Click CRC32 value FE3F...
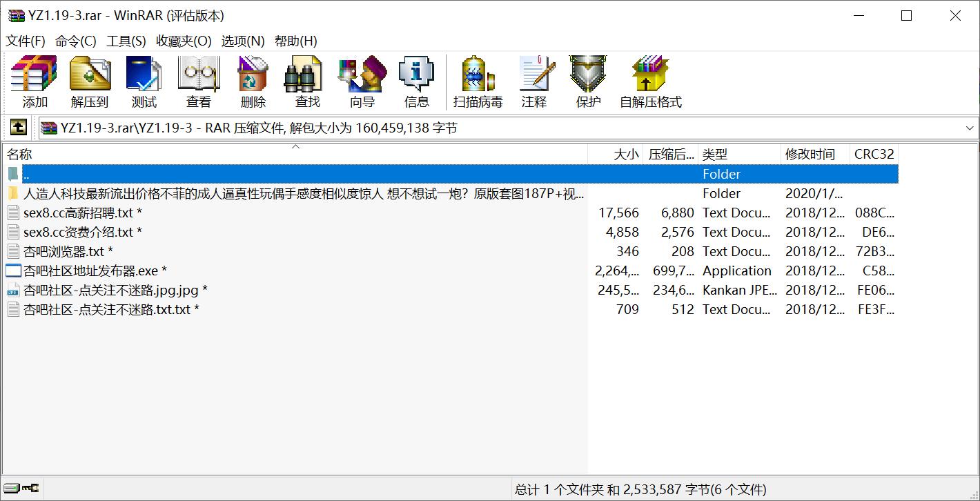This screenshot has height=501, width=980. (x=876, y=309)
